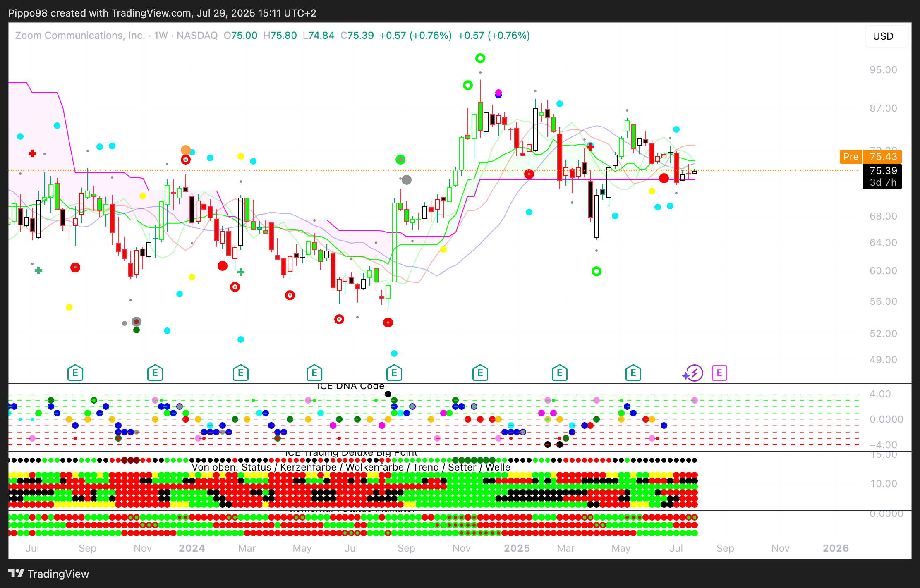920x588 pixels.
Task: Click the TradingView logo at bottom left
Action: coord(49,574)
